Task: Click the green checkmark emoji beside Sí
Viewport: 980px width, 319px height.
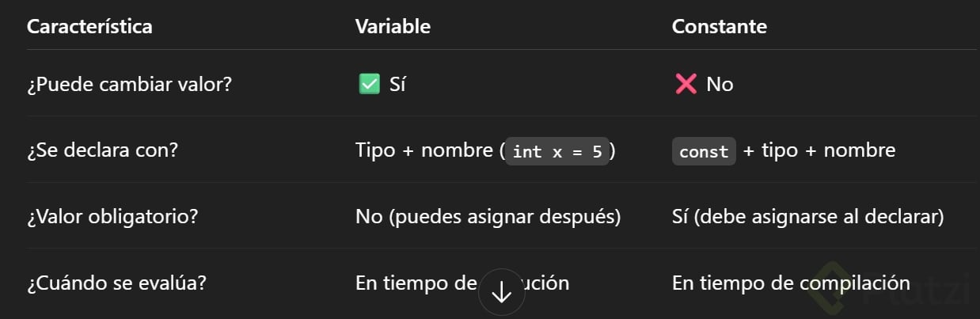Action: coord(369,84)
